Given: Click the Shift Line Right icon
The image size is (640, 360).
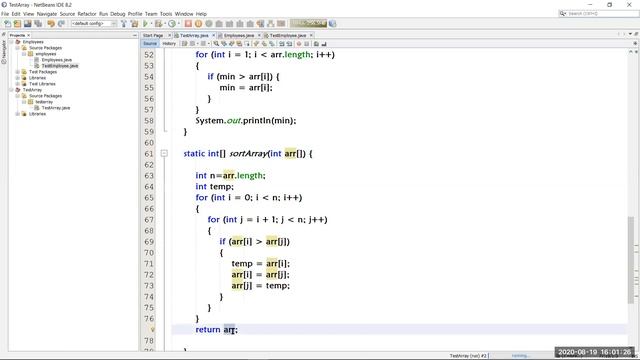Looking at the screenshot, I should (x=289, y=44).
